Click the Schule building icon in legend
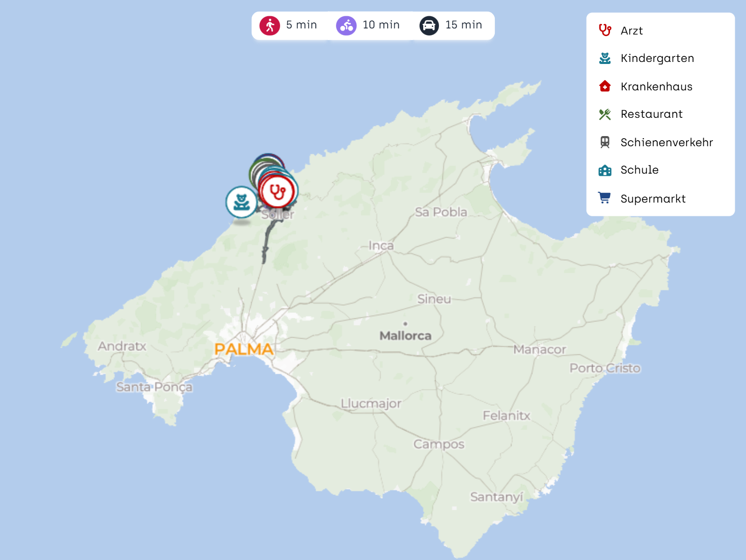The width and height of the screenshot is (746, 560). [604, 170]
